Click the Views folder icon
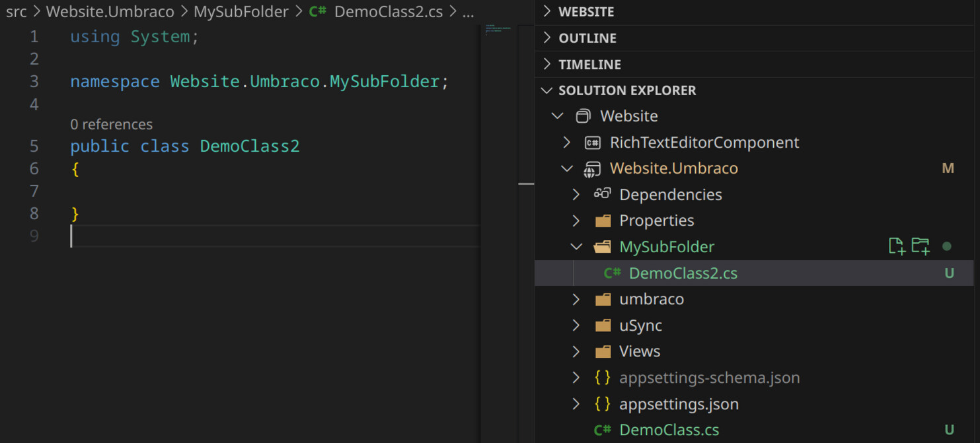 click(602, 351)
